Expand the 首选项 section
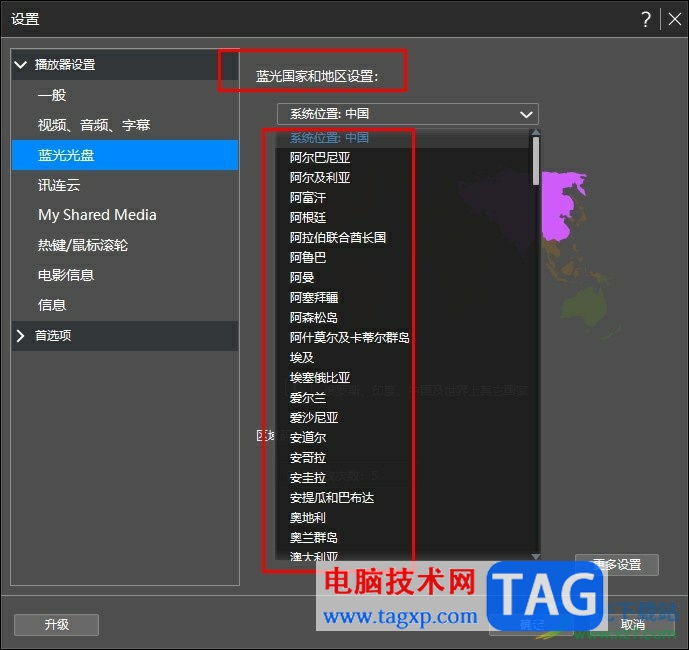The width and height of the screenshot is (689, 650). (x=20, y=336)
